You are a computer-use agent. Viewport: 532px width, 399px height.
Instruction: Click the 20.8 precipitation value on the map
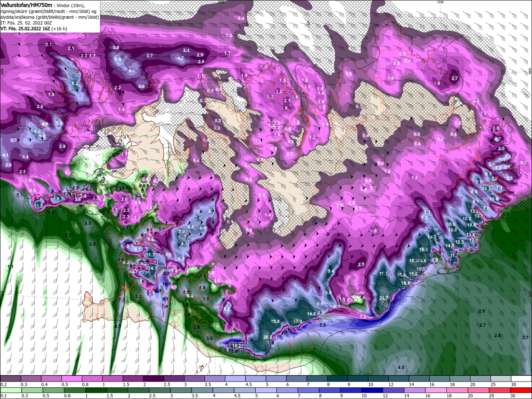[x=268, y=337]
